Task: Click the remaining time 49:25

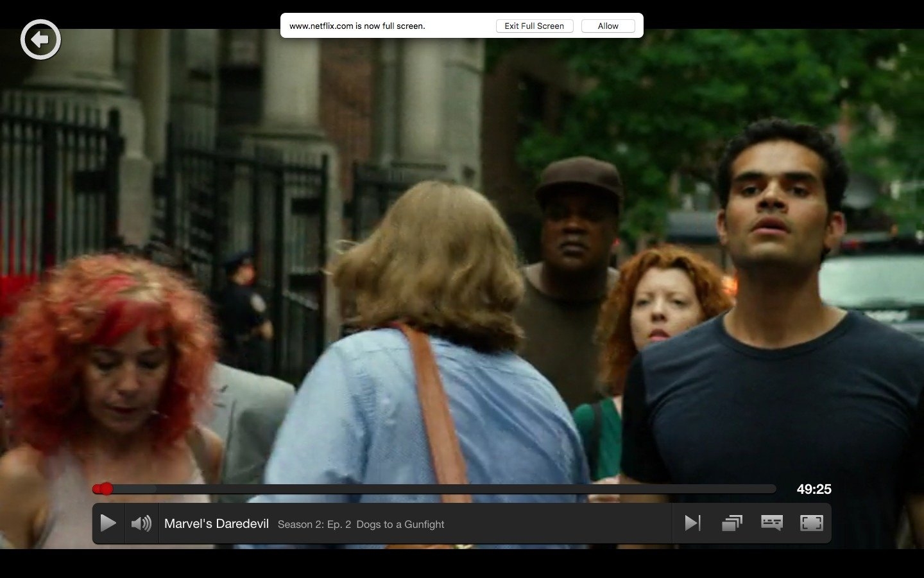Action: click(x=814, y=489)
